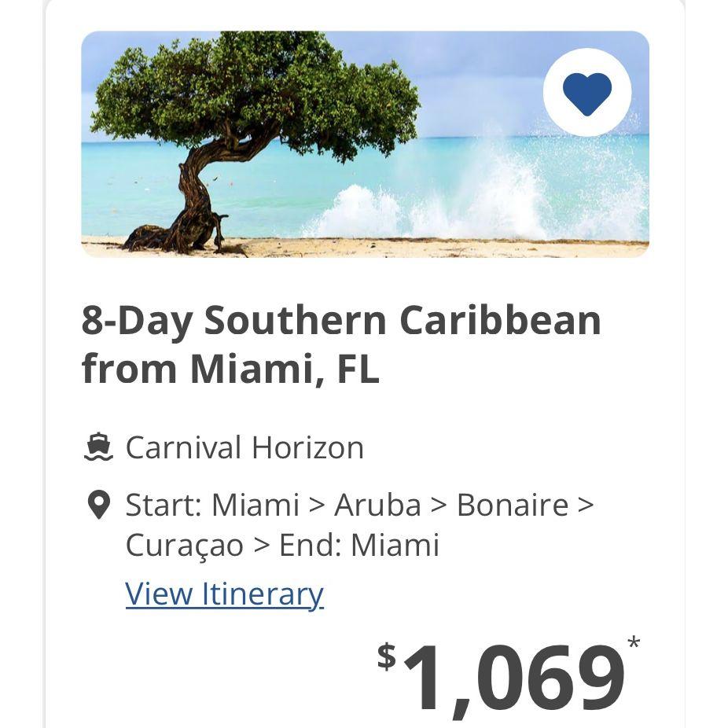Click the 'Start: Miami' route text
This screenshot has height=728, width=728.
(x=212, y=505)
